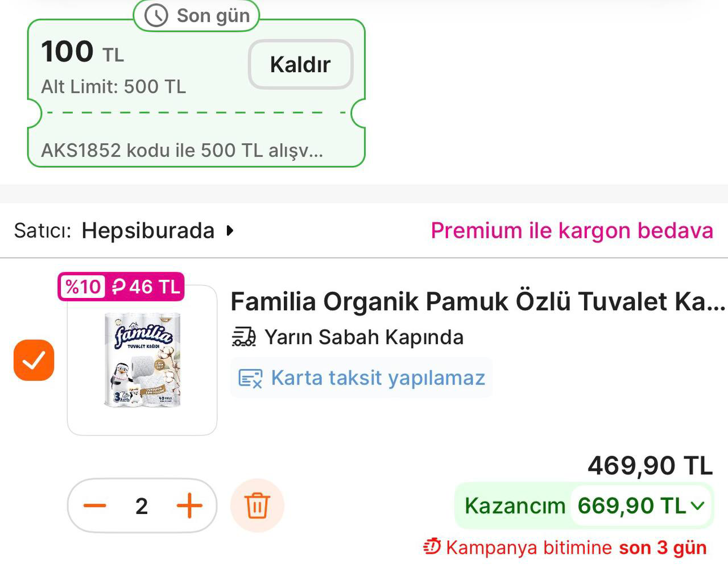
Task: Click the 46 TL Hepsipara badge
Action: 146,287
